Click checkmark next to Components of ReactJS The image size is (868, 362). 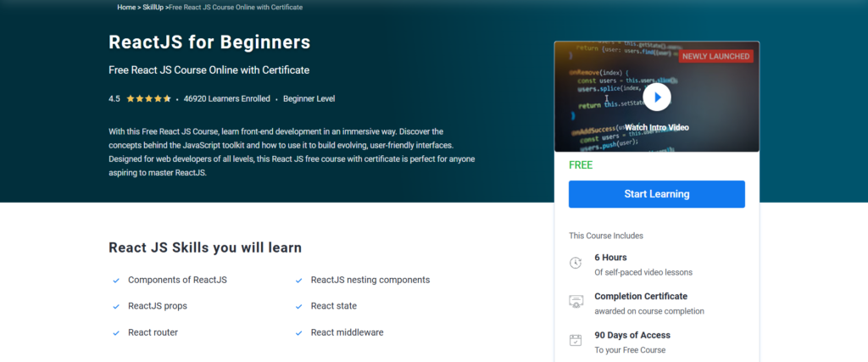click(116, 281)
